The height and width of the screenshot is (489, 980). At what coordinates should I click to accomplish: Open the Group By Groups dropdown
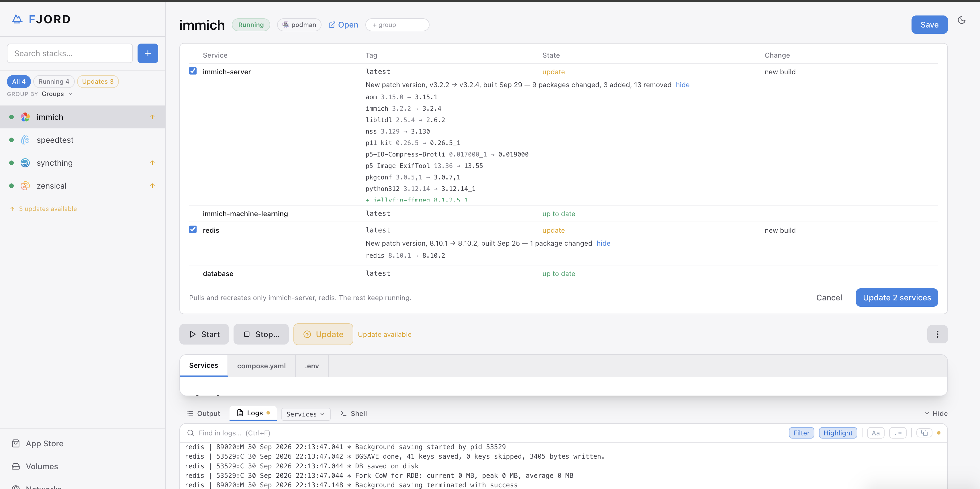pos(57,94)
